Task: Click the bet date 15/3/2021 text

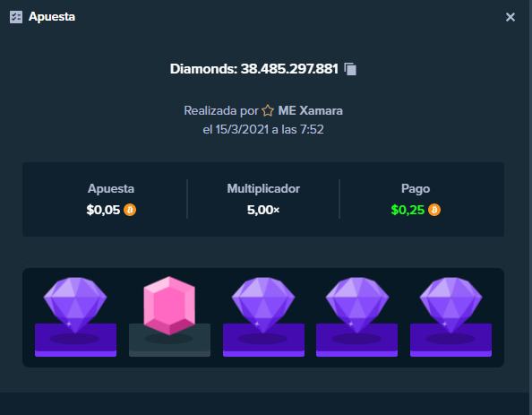Action: (242, 129)
